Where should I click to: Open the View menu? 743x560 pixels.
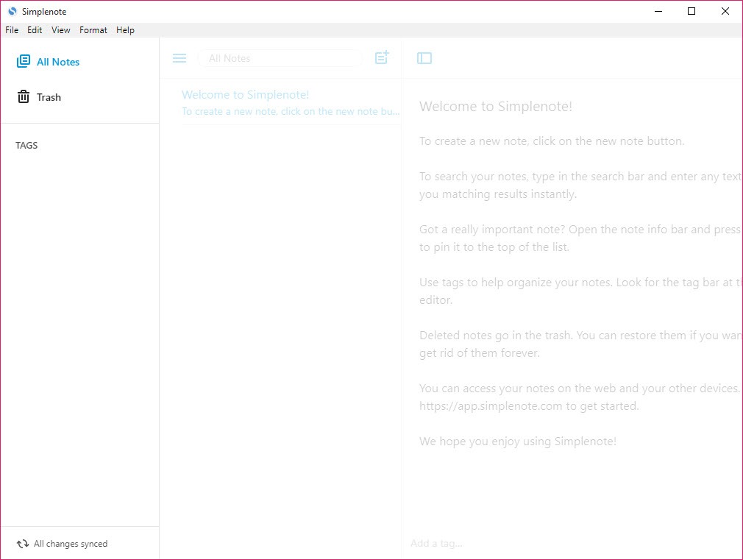pos(60,30)
